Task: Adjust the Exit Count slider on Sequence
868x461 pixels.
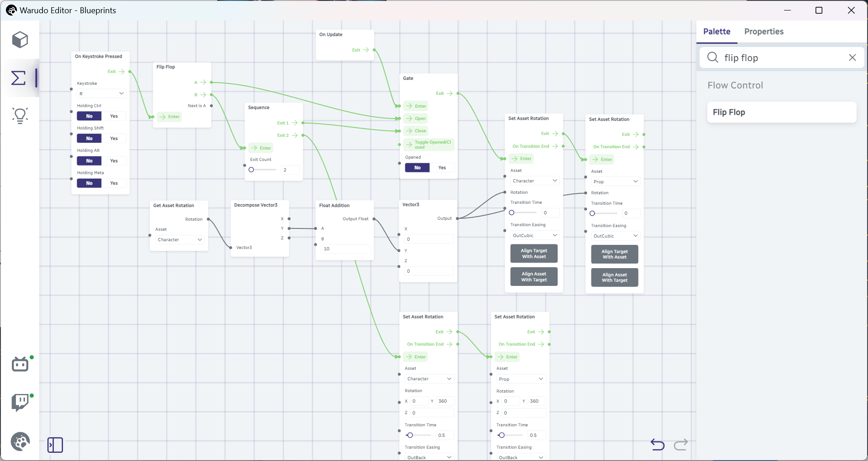Action: click(x=262, y=170)
